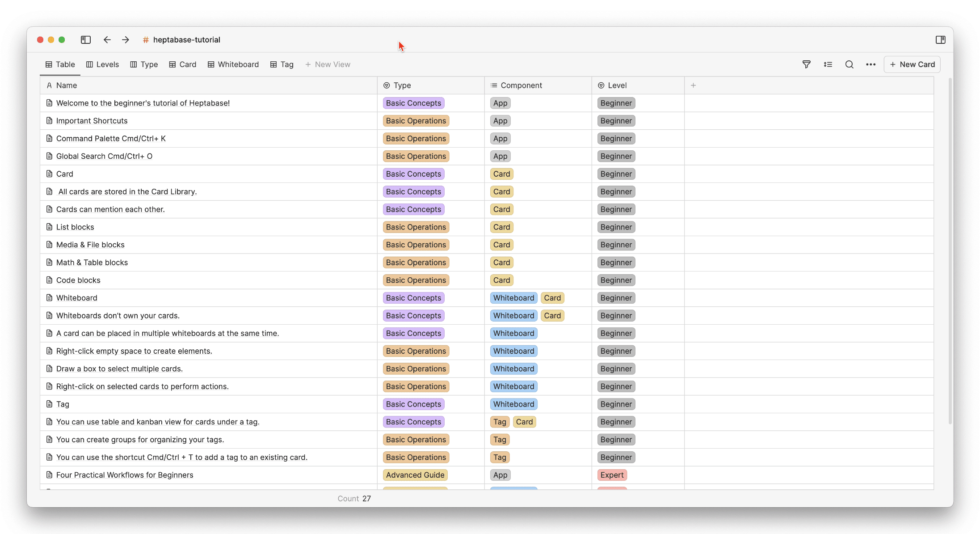Add a New View
Viewport: 980px width, 534px height.
coord(328,64)
